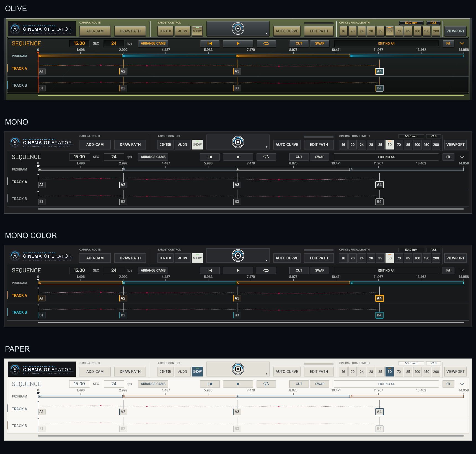The height and width of the screenshot is (454, 476).
Task: Click Play button in Mono Color panel
Action: (238, 270)
